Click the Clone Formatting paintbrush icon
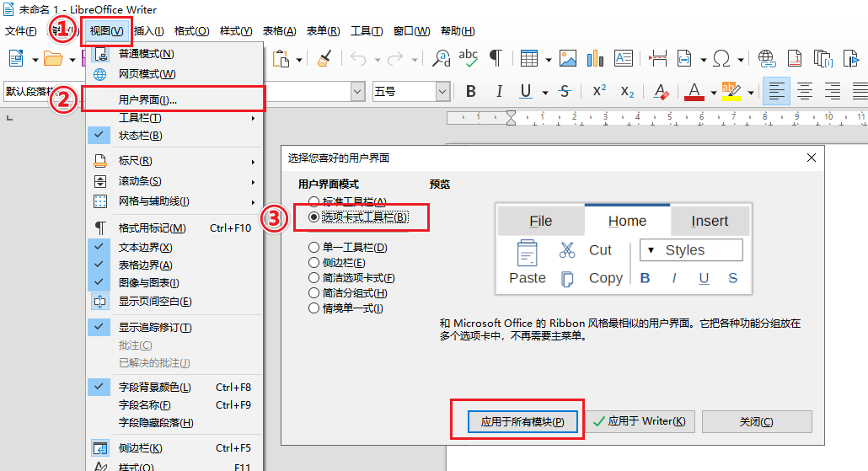 [325, 58]
